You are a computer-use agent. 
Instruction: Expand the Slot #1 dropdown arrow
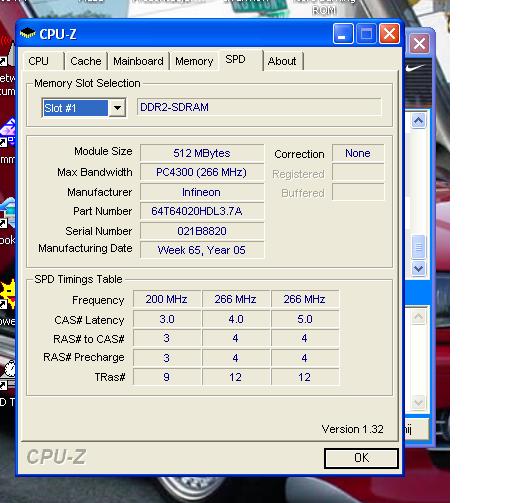[x=117, y=108]
